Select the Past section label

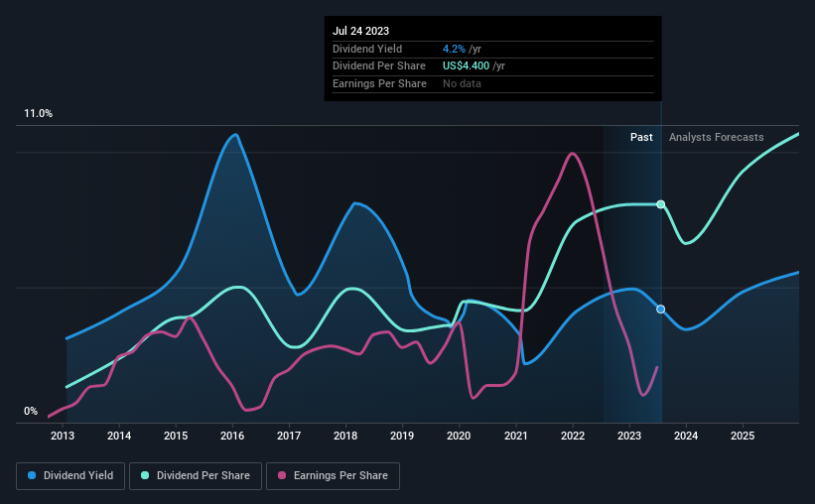click(641, 137)
